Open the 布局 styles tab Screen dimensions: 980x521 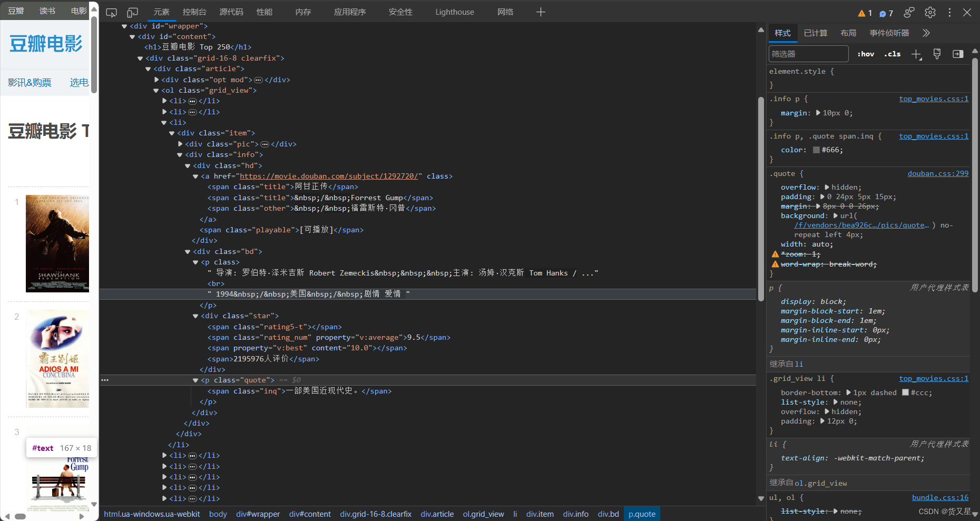[848, 33]
